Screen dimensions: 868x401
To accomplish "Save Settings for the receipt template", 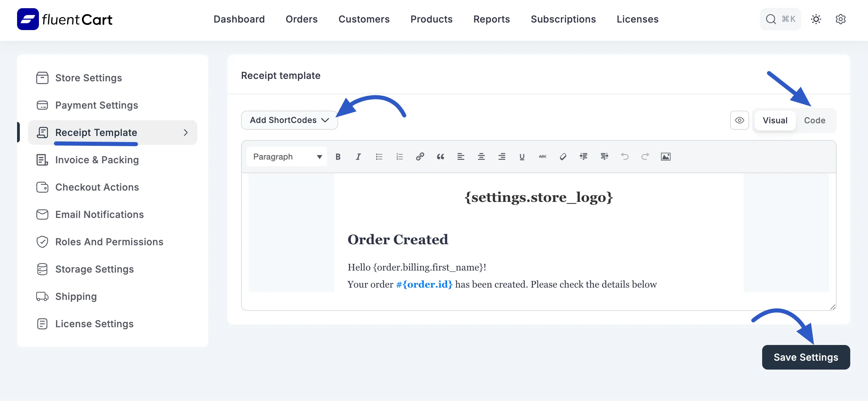I will [806, 357].
